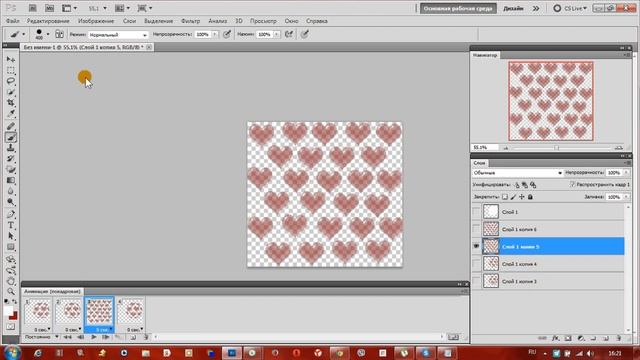640x360 pixels.
Task: Select the Gradient tool
Action: coord(11,180)
